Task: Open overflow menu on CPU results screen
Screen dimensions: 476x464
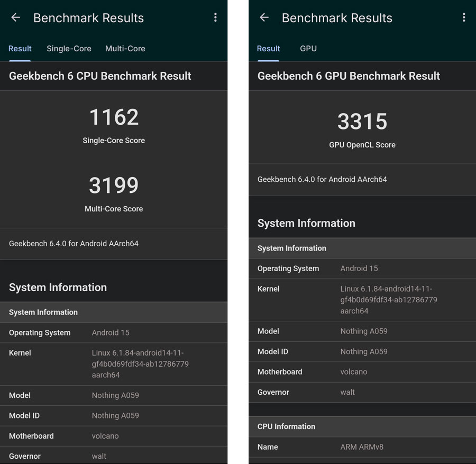Action: coord(215,17)
